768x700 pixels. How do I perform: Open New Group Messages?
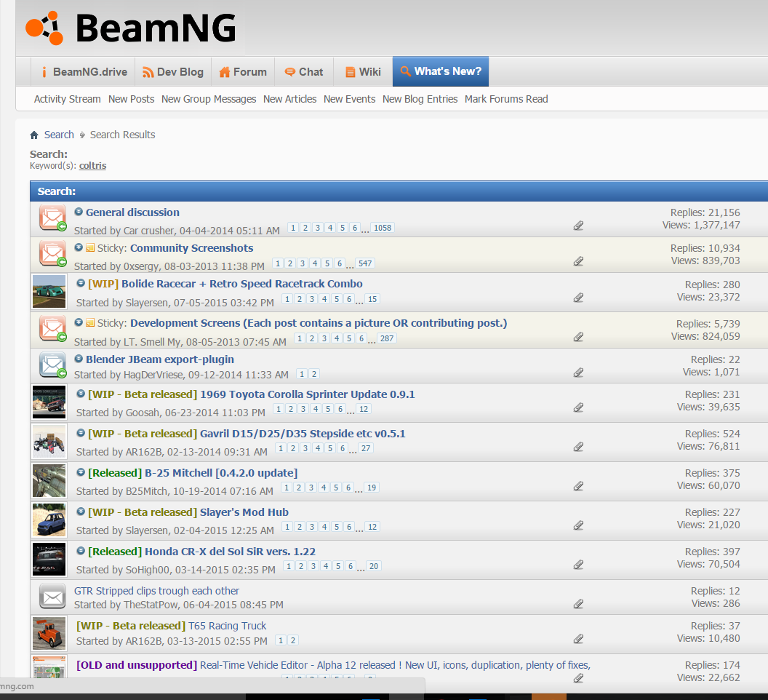point(209,99)
